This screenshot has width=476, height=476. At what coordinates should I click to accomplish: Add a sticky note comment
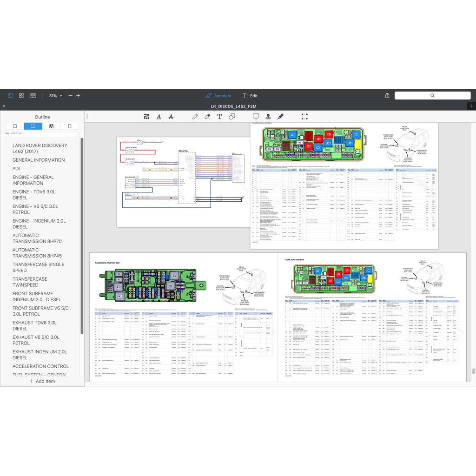coord(256,117)
